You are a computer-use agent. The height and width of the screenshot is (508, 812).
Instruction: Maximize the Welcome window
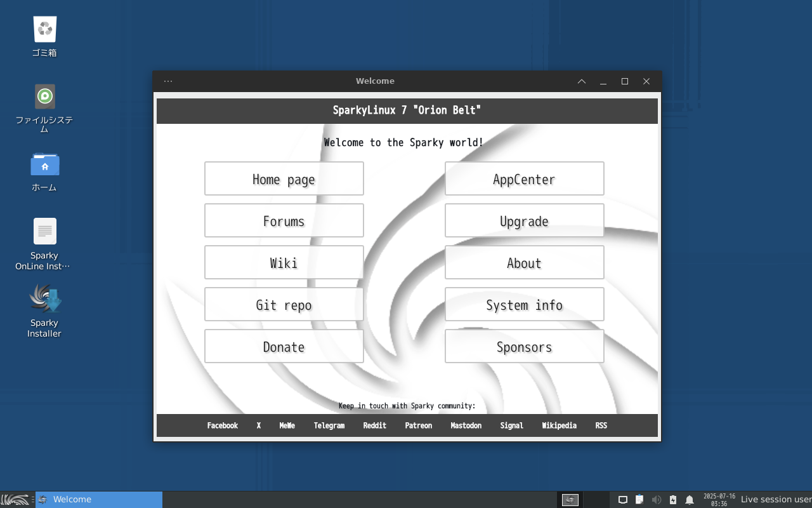click(x=625, y=81)
